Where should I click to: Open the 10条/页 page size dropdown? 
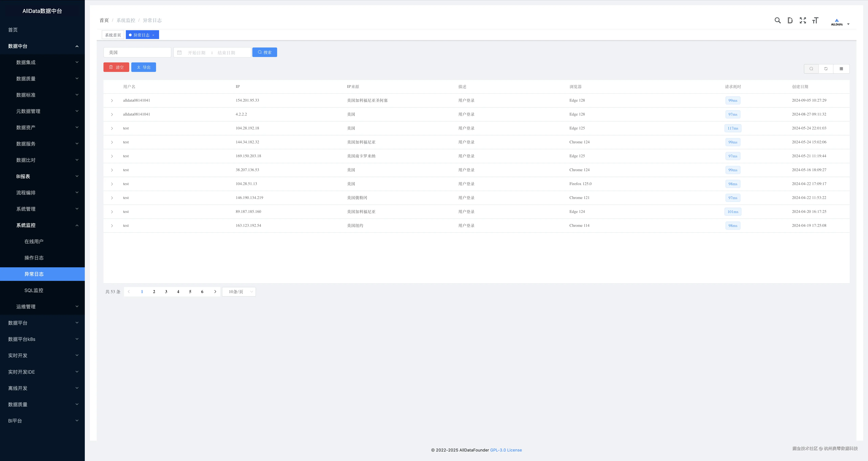coord(239,292)
